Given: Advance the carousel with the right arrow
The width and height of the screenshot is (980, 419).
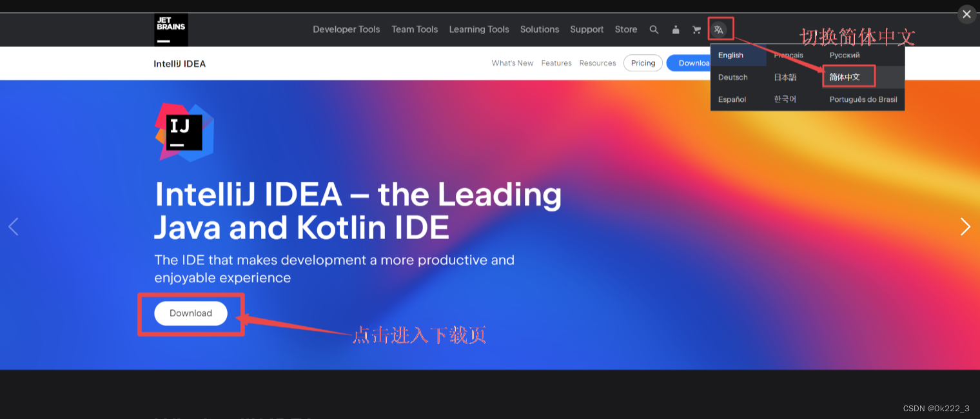Looking at the screenshot, I should 965,226.
